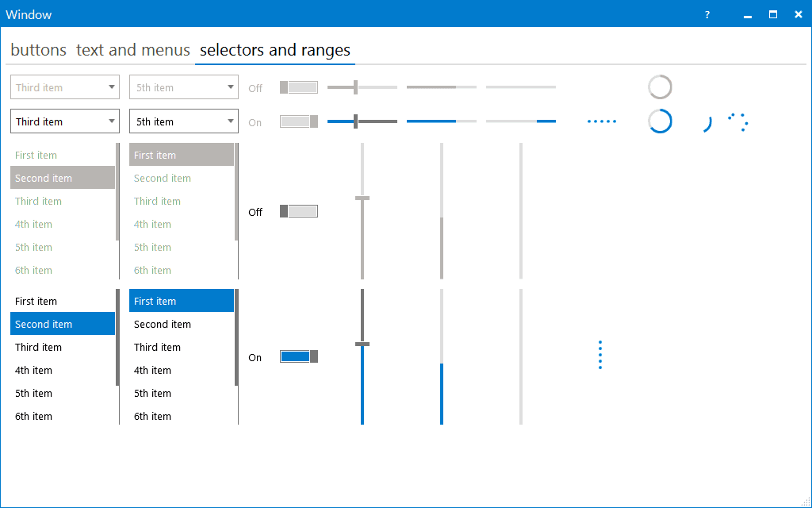Viewport: 812px width, 508px height.
Task: Open the "text and menus" tab
Action: [133, 50]
